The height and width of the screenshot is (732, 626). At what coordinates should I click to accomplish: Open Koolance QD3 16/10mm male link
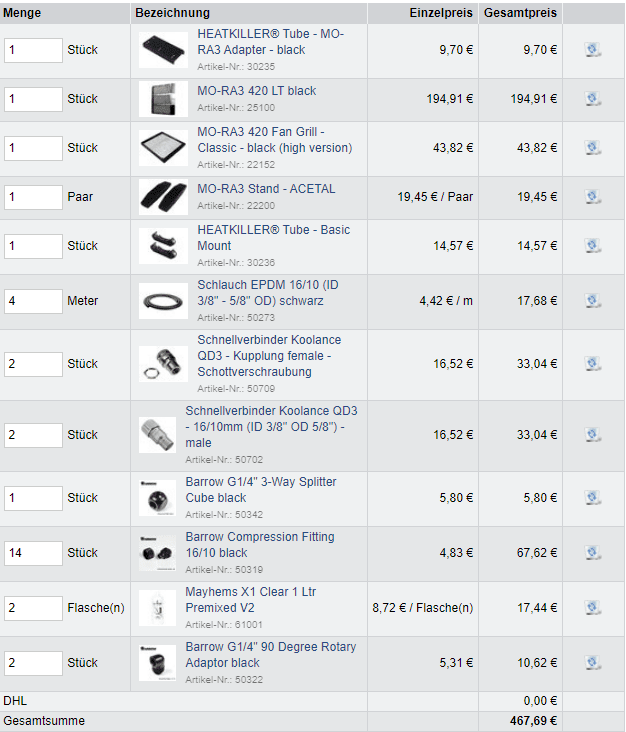click(x=271, y=427)
